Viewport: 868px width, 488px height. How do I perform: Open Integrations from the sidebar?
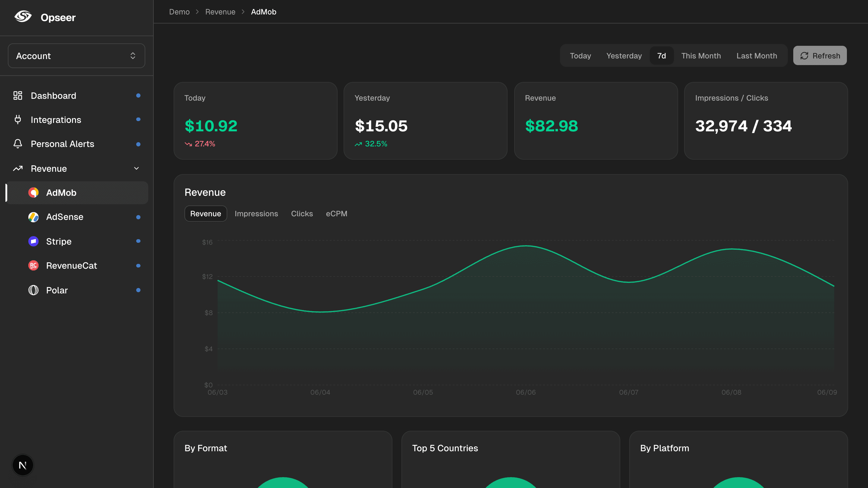pos(77,120)
